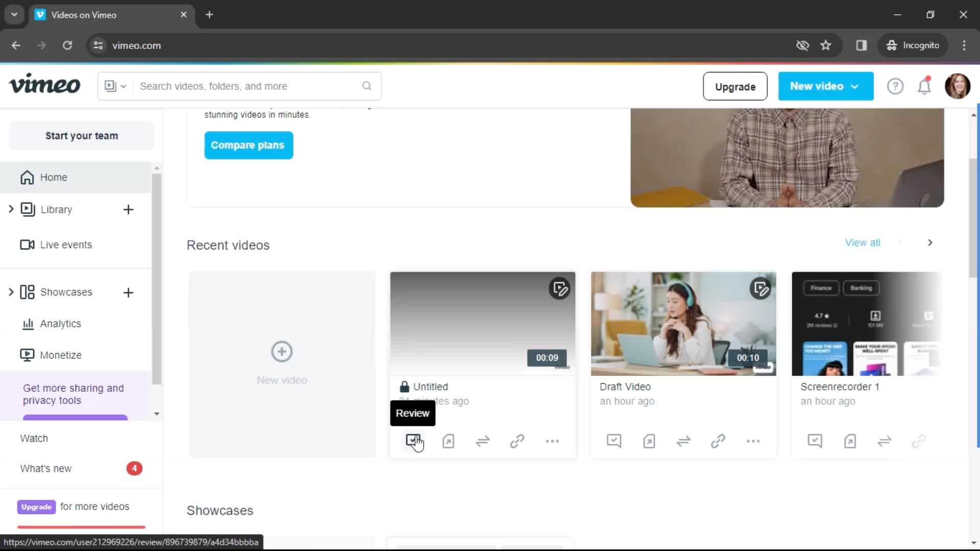This screenshot has width=980, height=551.
Task: Open Live events in sidebar
Action: tap(56, 245)
